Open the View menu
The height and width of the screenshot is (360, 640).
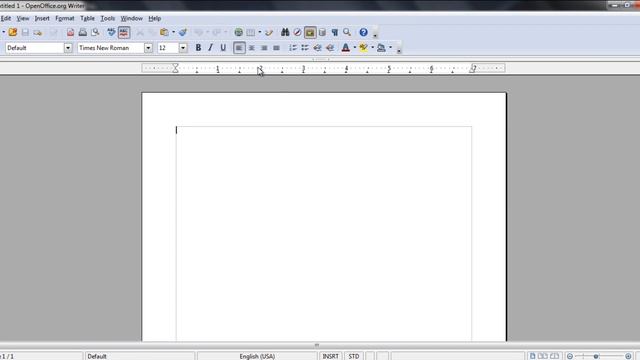click(x=23, y=18)
